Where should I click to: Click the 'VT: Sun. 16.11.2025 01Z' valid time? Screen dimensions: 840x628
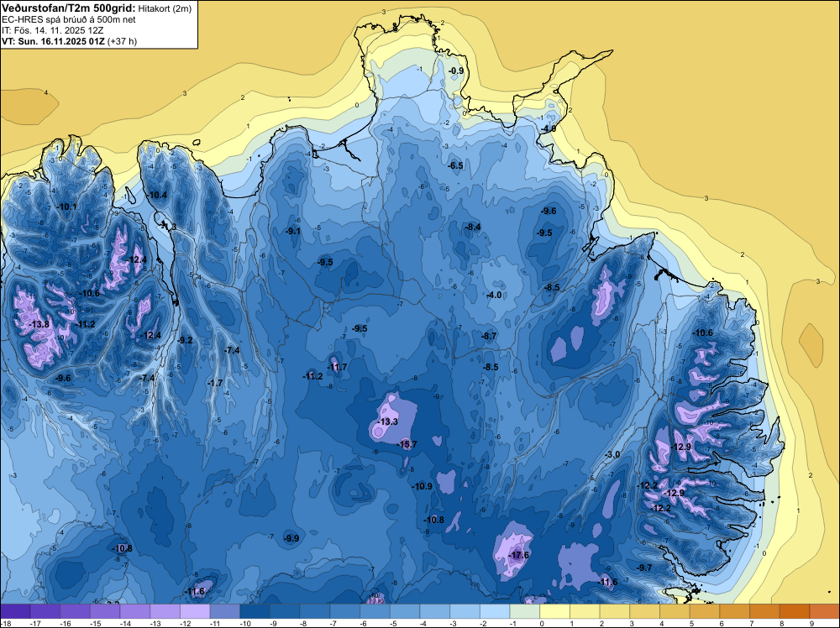click(x=53, y=41)
